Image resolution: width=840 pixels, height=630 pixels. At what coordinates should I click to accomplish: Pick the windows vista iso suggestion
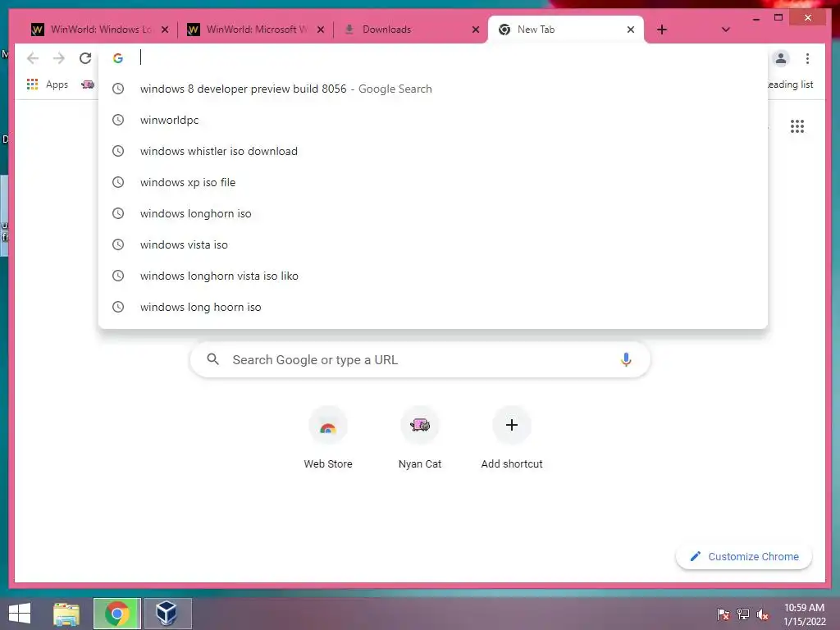(x=433, y=244)
